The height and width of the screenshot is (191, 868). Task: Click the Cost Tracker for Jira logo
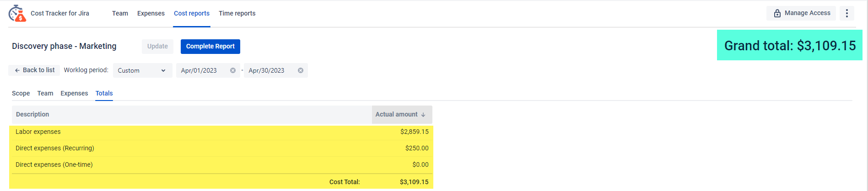point(17,13)
